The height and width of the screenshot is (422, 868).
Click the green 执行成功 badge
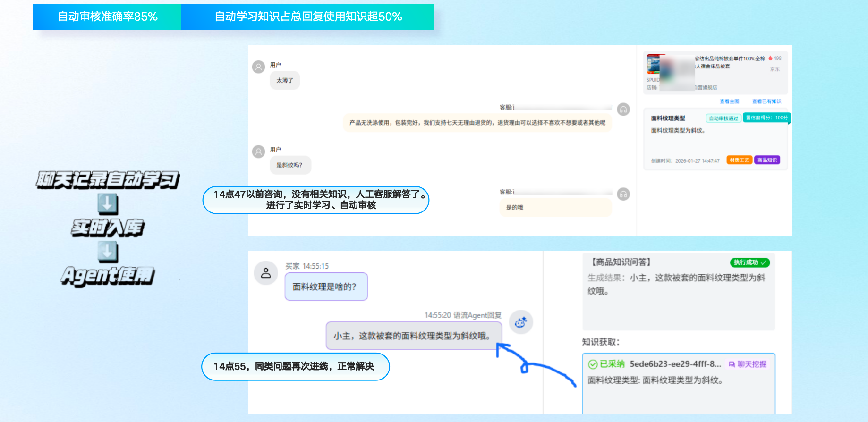pos(750,262)
